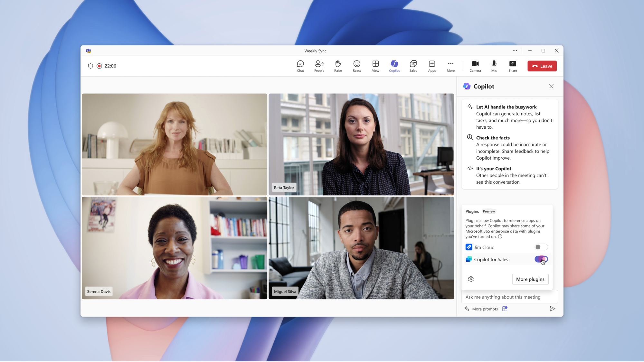Click the 'Let AI handle the busywork' heading
Viewport: 644px width, 362px height.
tap(506, 107)
